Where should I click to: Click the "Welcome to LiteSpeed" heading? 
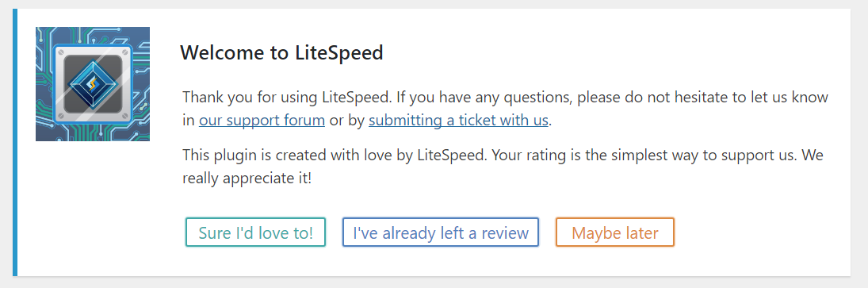281,53
